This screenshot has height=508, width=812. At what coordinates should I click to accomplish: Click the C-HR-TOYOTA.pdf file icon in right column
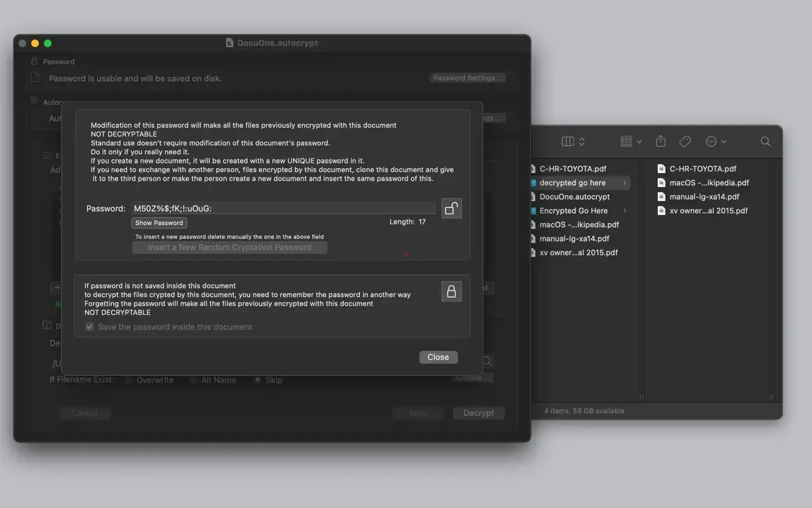pos(661,169)
